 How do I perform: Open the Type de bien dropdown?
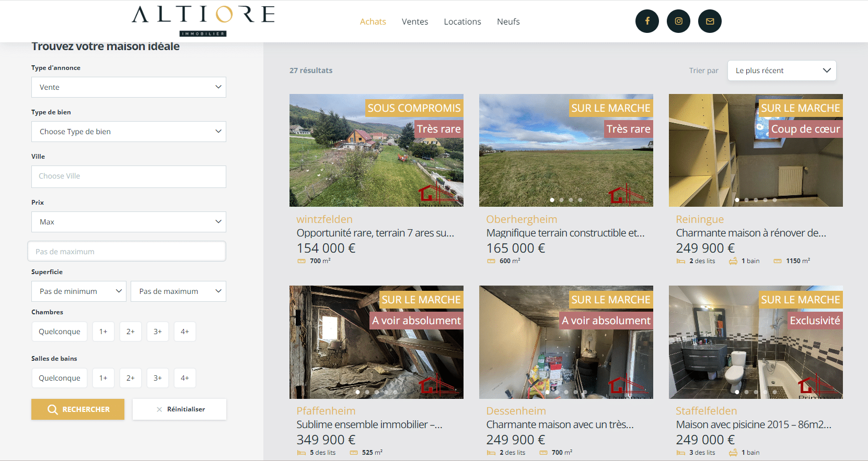pos(129,132)
